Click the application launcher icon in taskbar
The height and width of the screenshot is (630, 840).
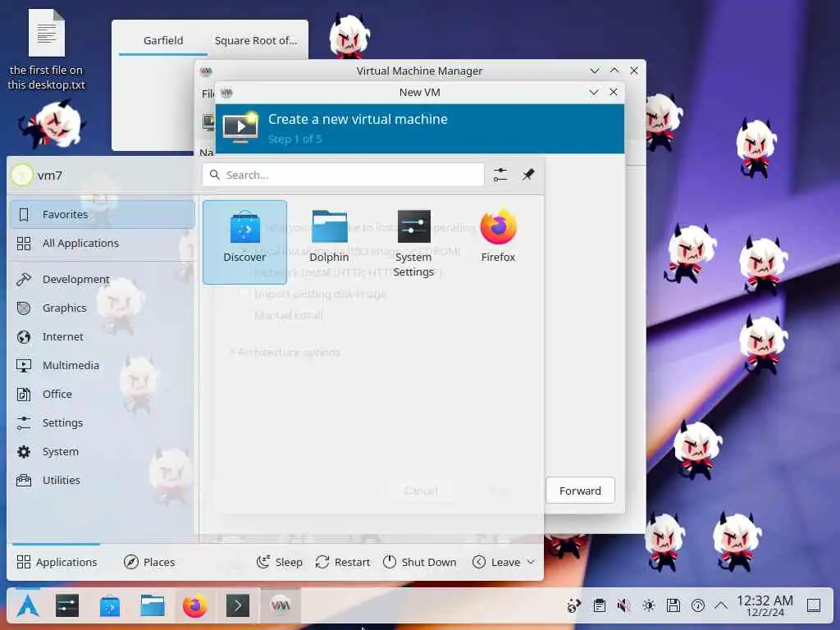[27, 606]
